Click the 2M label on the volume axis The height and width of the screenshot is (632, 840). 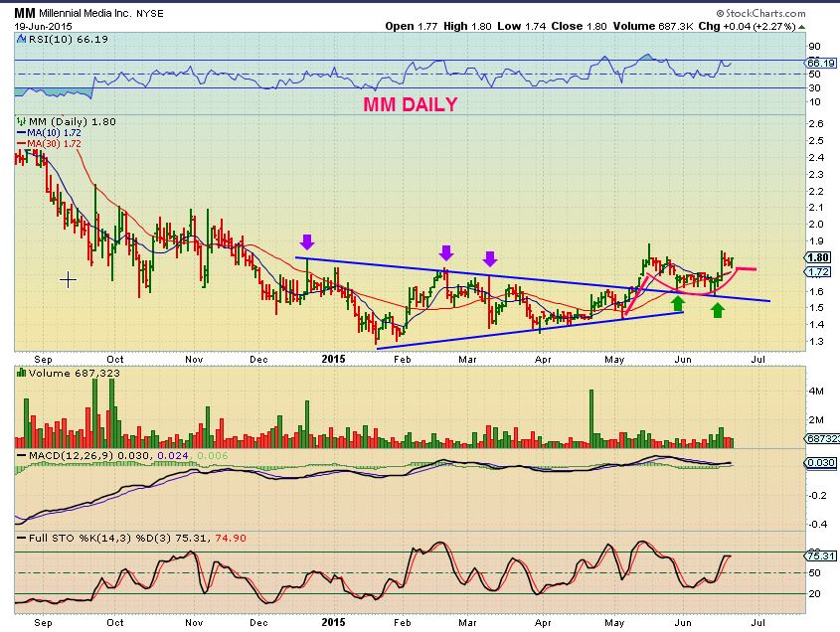coord(816,420)
